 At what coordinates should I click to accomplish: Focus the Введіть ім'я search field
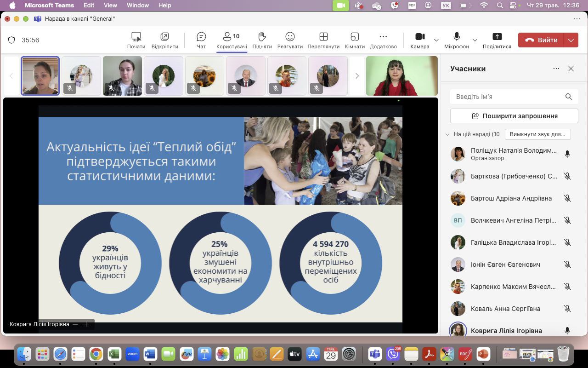514,97
